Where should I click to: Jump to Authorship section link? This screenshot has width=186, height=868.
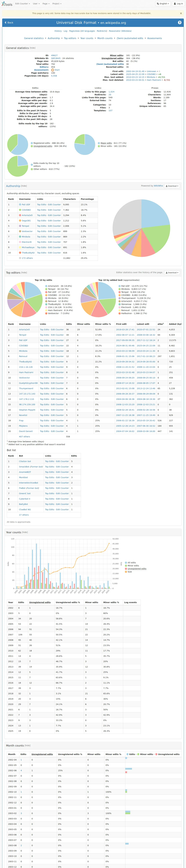(54, 38)
